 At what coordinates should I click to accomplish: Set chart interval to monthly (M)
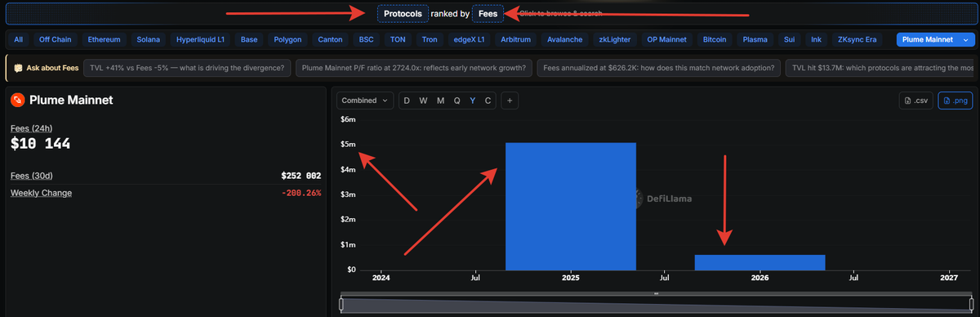[440, 100]
